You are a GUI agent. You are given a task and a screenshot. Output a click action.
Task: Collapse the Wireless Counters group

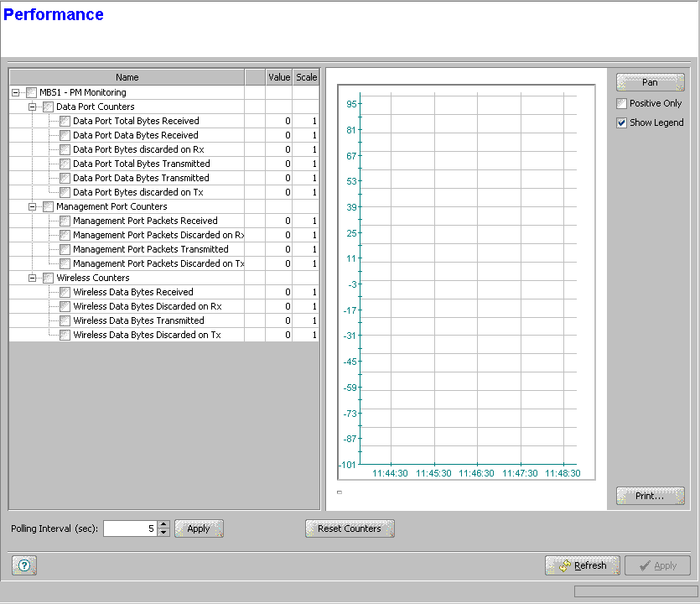click(33, 279)
